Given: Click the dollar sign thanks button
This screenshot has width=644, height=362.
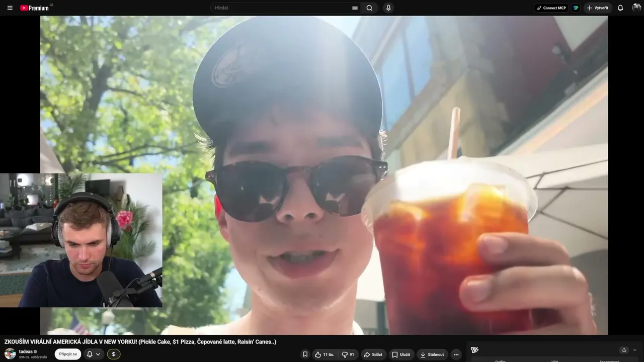Looking at the screenshot, I should [114, 354].
